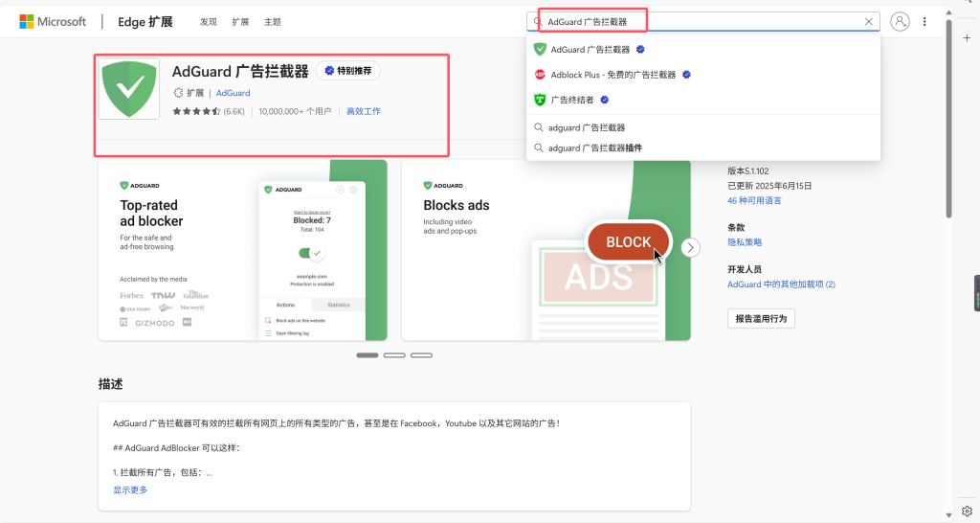Select the Adblock Plus suggestion
980x523 pixels.
tap(703, 75)
